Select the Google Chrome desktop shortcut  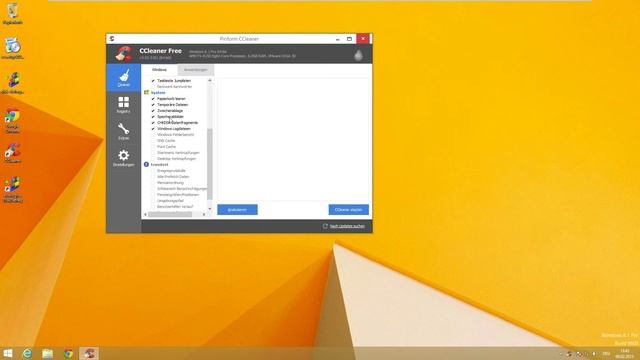point(13,121)
